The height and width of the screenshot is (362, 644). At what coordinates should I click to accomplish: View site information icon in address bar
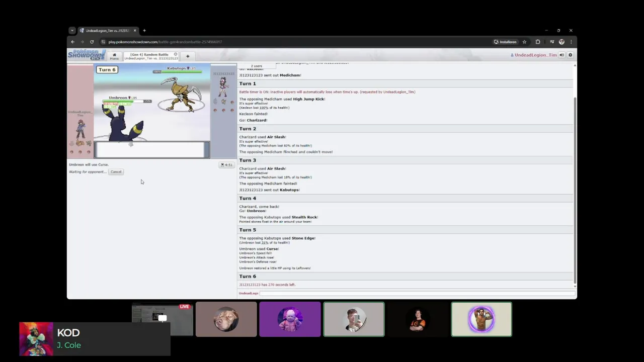click(103, 42)
